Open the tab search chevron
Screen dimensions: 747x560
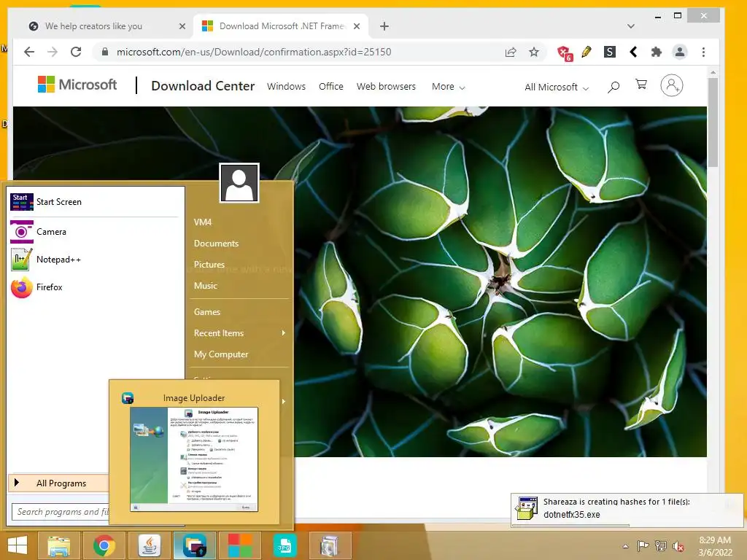pyautogui.click(x=631, y=26)
